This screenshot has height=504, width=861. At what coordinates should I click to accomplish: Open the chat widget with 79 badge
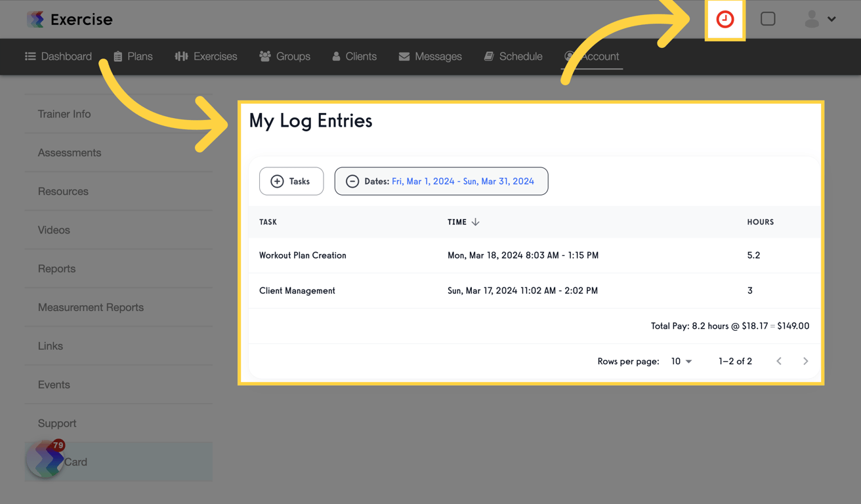pos(45,459)
